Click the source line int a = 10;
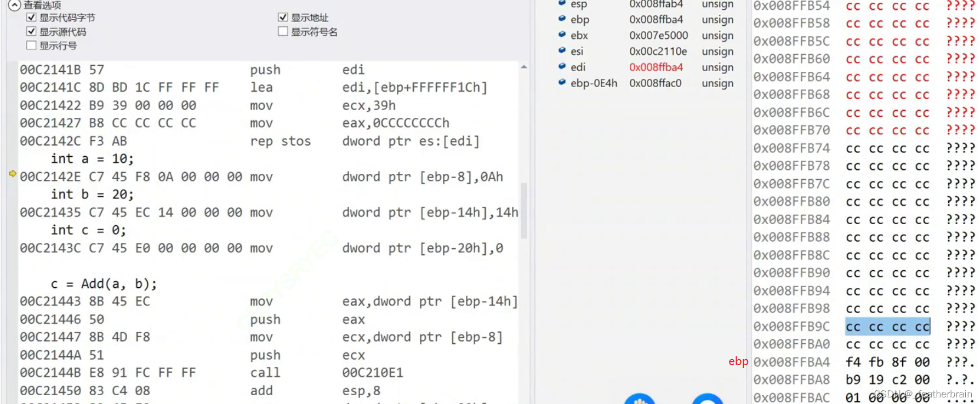This screenshot has width=980, height=404. click(x=92, y=159)
